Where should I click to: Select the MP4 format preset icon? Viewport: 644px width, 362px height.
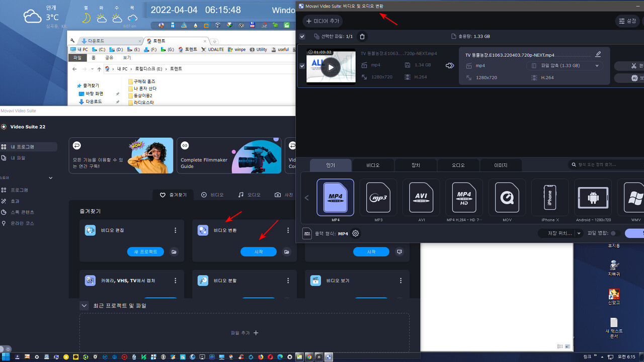point(335,198)
